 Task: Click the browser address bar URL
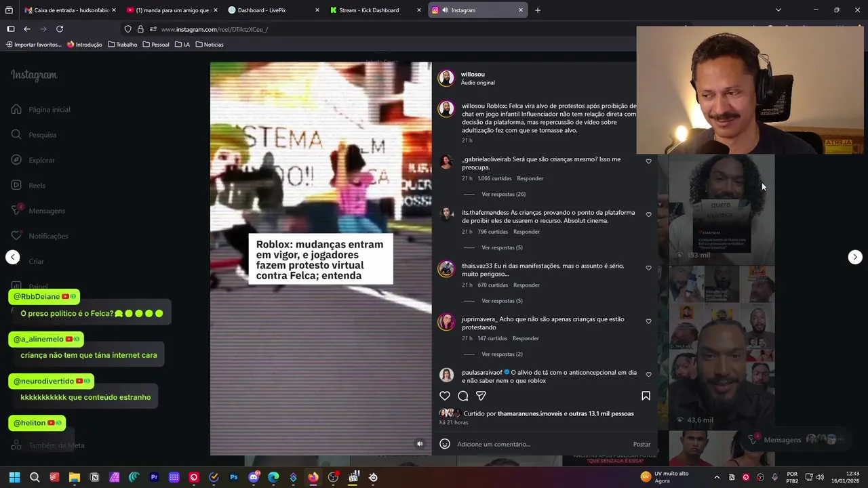(214, 29)
